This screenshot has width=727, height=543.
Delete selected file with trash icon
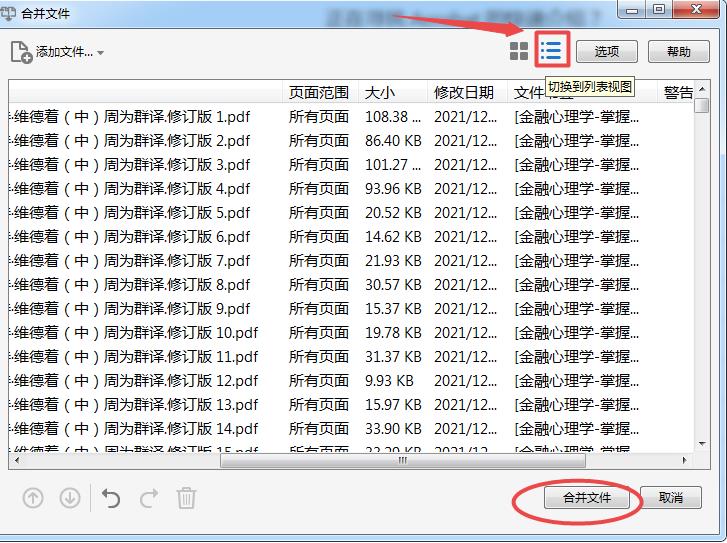186,497
